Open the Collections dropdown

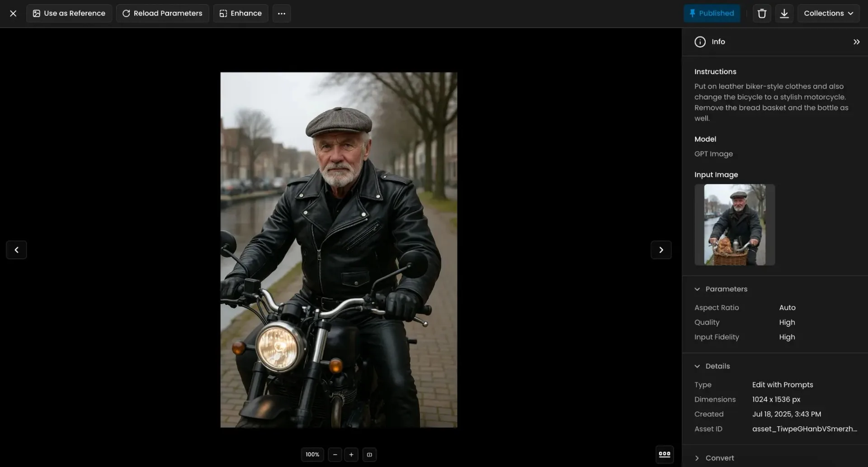point(828,13)
